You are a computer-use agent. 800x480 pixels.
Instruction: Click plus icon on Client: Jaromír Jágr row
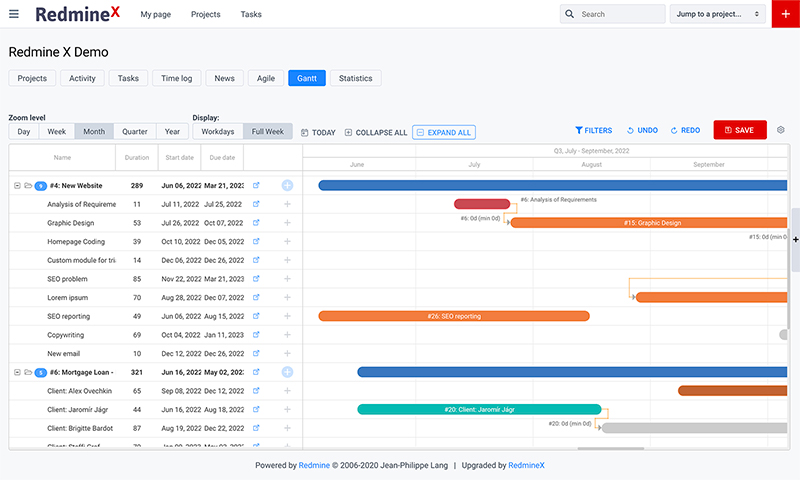pos(287,410)
